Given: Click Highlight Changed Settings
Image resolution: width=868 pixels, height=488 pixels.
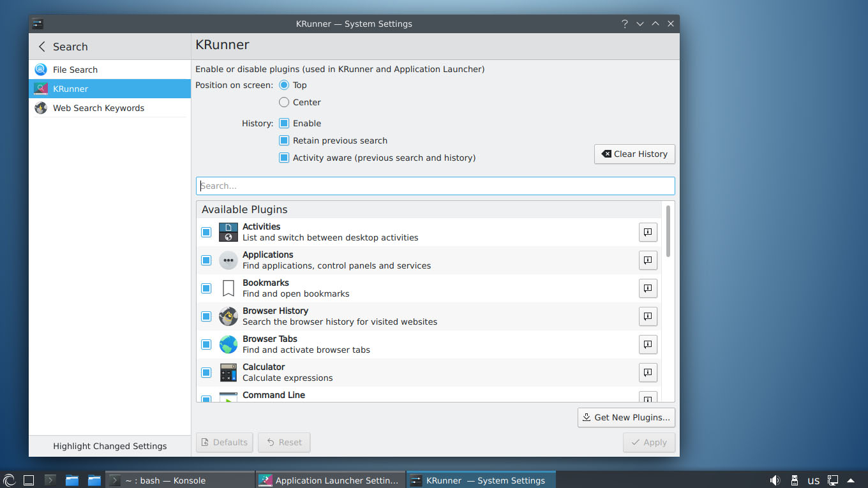Looking at the screenshot, I should click(x=110, y=446).
